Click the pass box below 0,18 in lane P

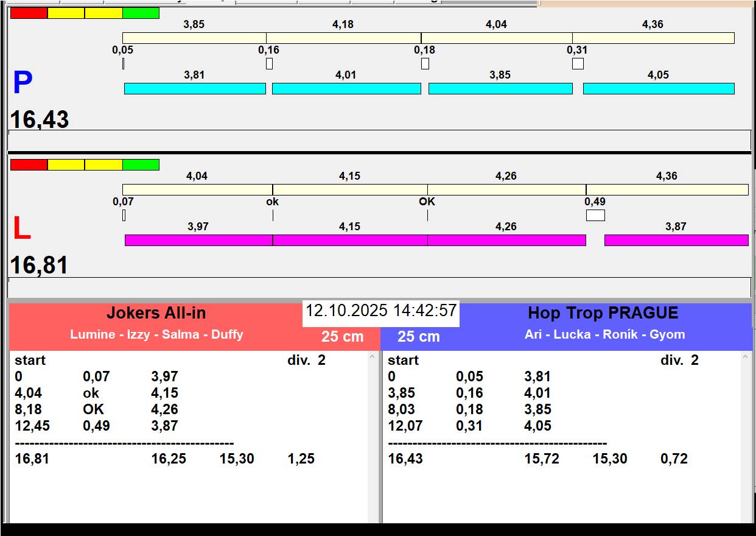[x=425, y=63]
